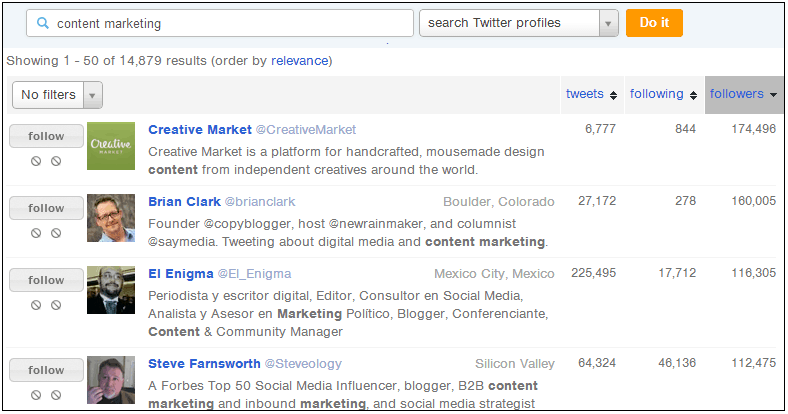
Task: Click second block icon under El Enigma follow
Action: [x=56, y=305]
